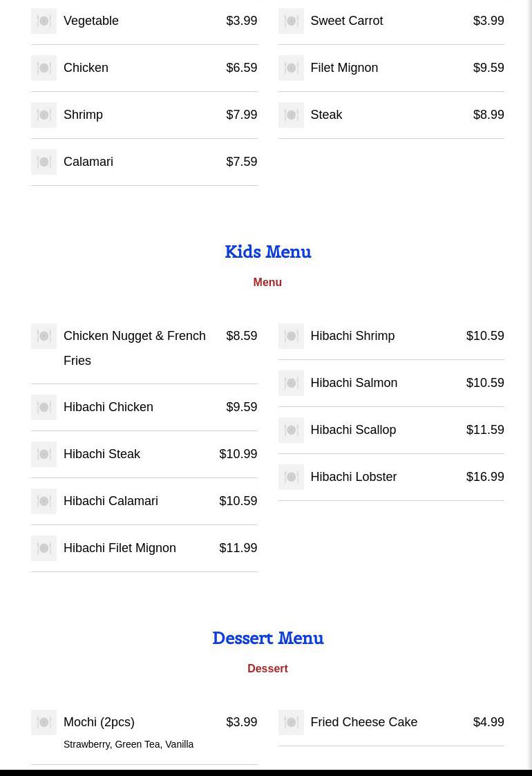Click the Fried Cheese Cake dish icon
This screenshot has width=532, height=776.
coord(291,722)
